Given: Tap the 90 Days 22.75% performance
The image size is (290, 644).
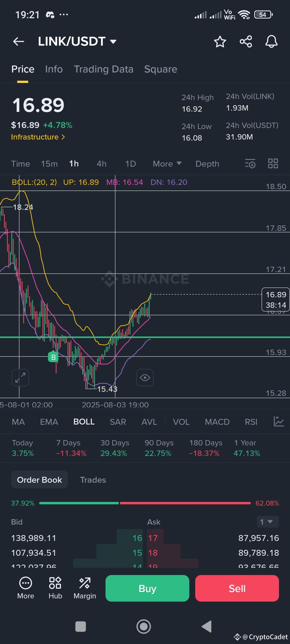Looking at the screenshot, I should 159,448.
